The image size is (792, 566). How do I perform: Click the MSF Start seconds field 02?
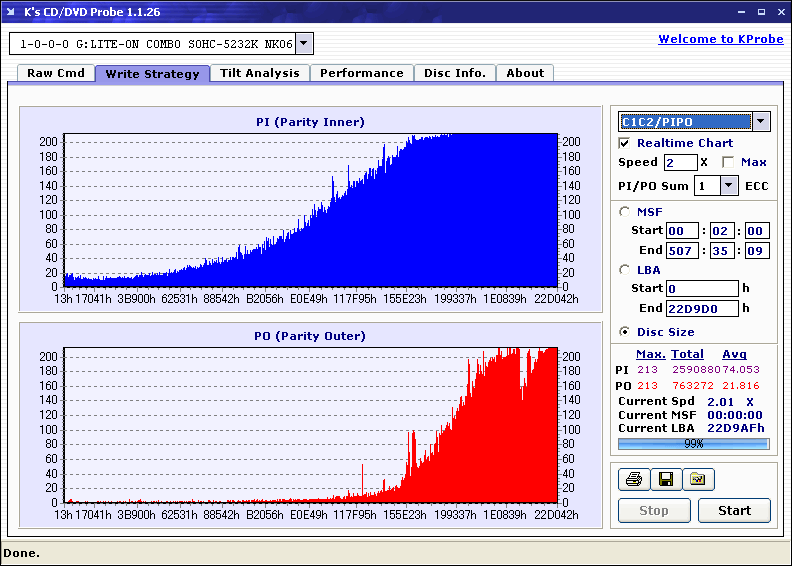(722, 231)
